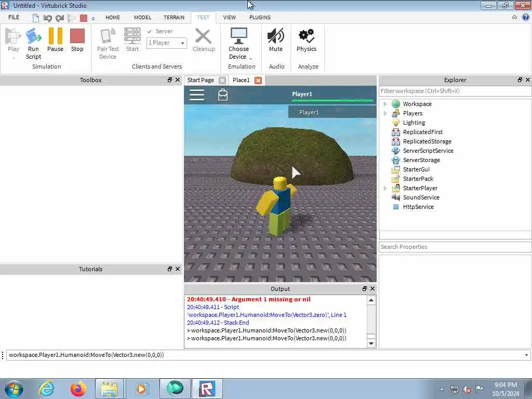532x399 pixels.
Task: Open the Windows Start button
Action: click(14, 389)
